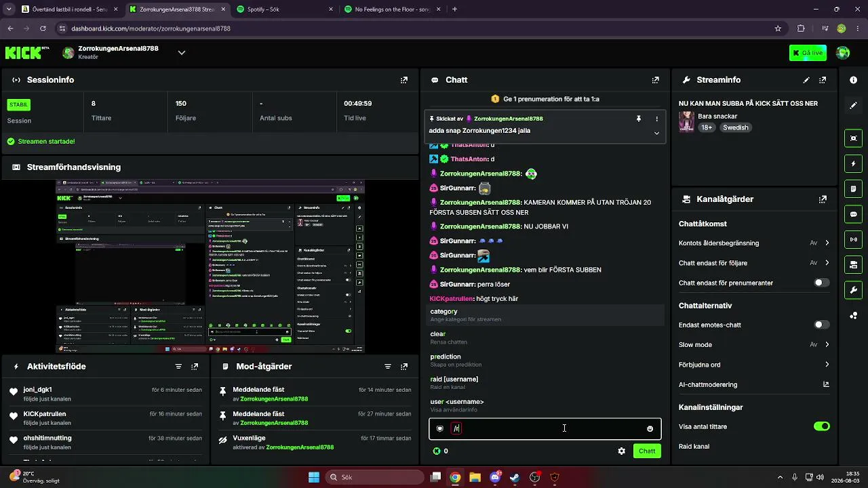Click the browser address bar
Viewport: 868px width, 488px height.
[x=414, y=28]
